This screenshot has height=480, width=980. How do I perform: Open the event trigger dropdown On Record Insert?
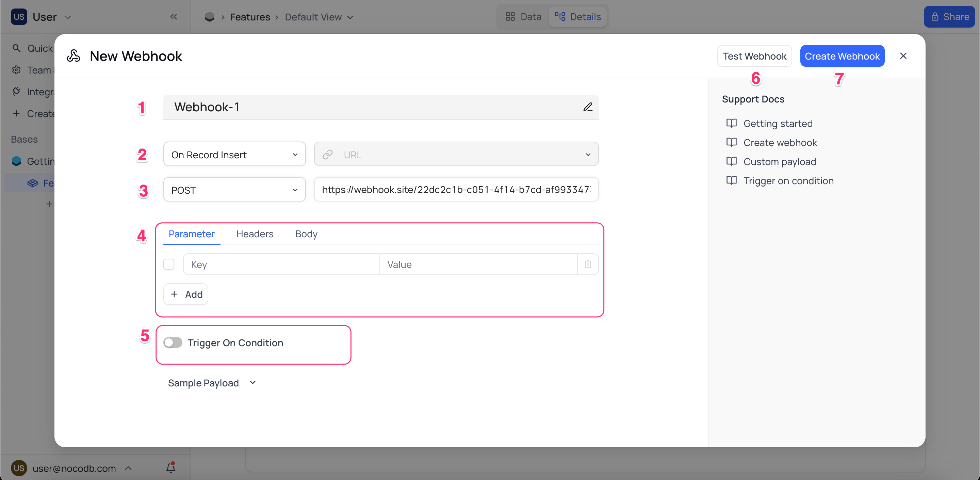(x=234, y=154)
